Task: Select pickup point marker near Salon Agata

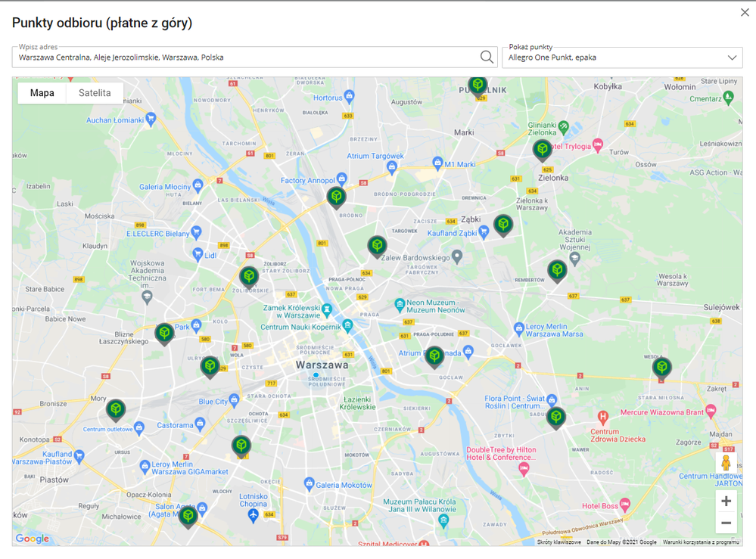Action: pyautogui.click(x=188, y=517)
